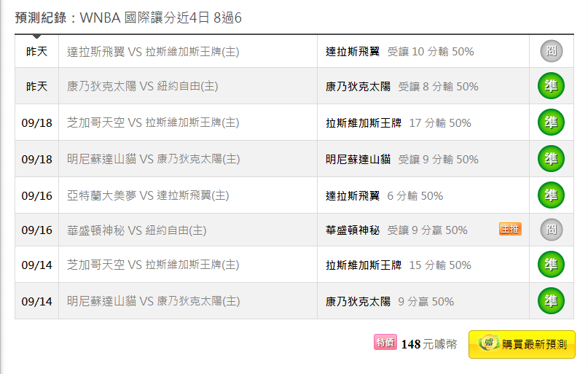The height and width of the screenshot is (374, 588).
Task: Click gray status icon for 達拉斯飛翼 VS 拉斯維加斯王牌 row
Action: click(x=551, y=51)
